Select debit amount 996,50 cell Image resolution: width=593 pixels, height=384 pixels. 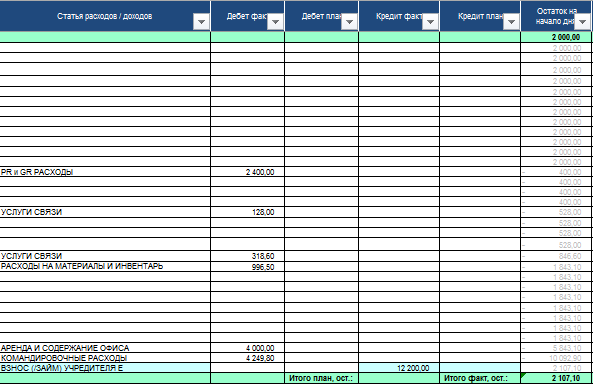(247, 266)
